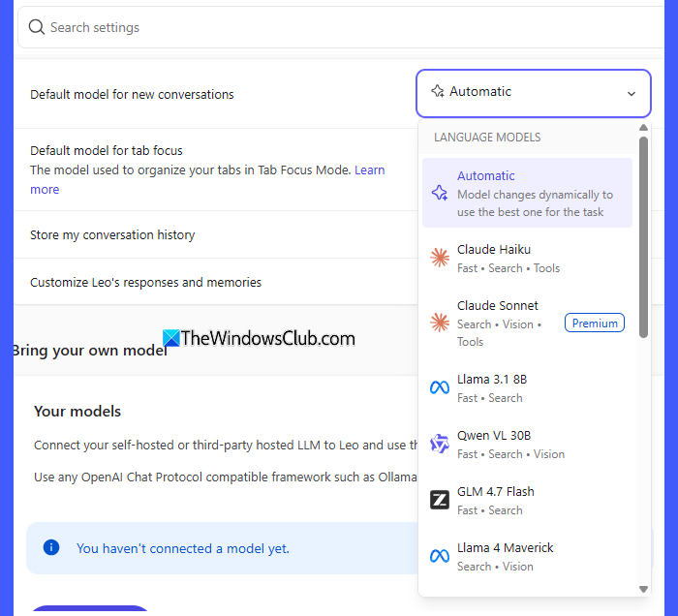Click the Qwen VL 30B logo icon
This screenshot has height=616, width=678.
click(440, 444)
